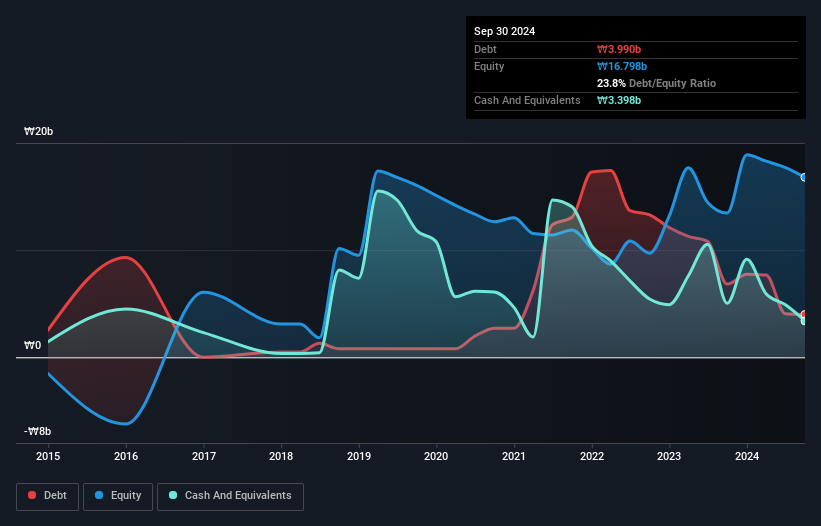This screenshot has height=526, width=821.
Task: Click the Equity label in tooltip
Action: [489, 66]
